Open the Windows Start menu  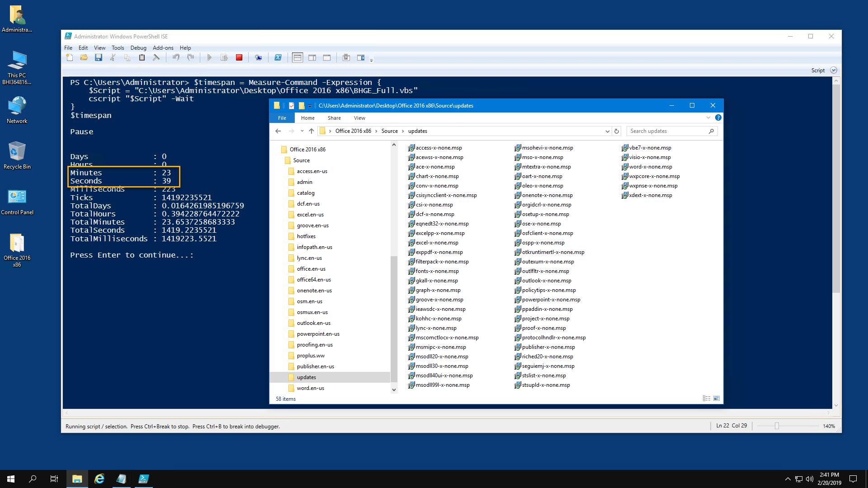[x=11, y=479]
